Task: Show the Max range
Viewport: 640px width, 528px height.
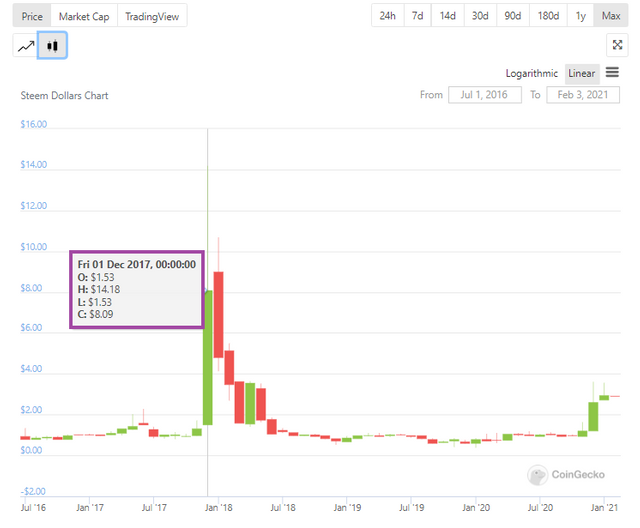Action: tap(611, 16)
